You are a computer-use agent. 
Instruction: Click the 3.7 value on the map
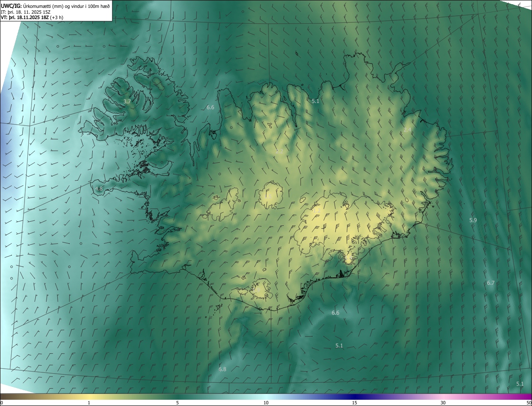(127, 101)
